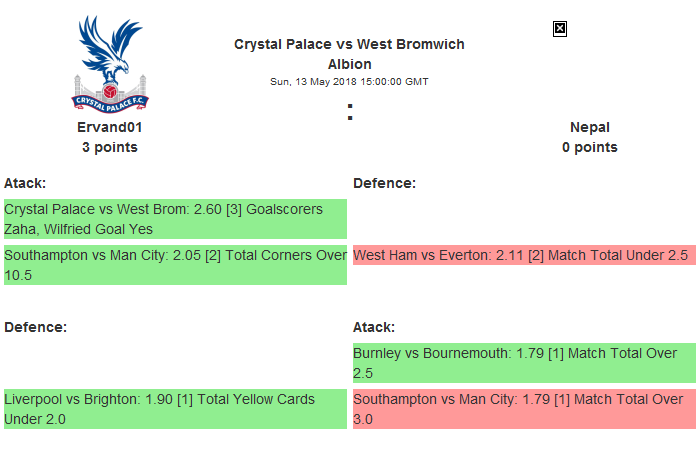
Task: Select the Liverpool vs Brighton Yellow Cards bet
Action: (x=175, y=409)
